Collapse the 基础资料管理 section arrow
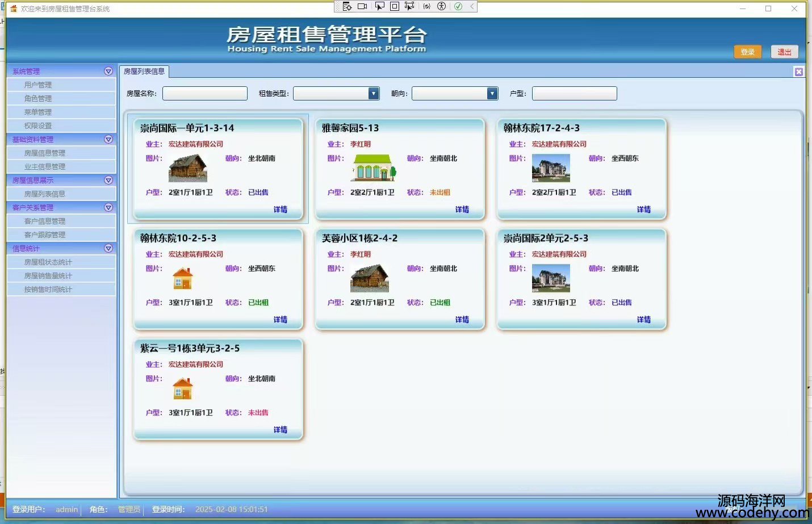This screenshot has height=524, width=812. [x=108, y=139]
